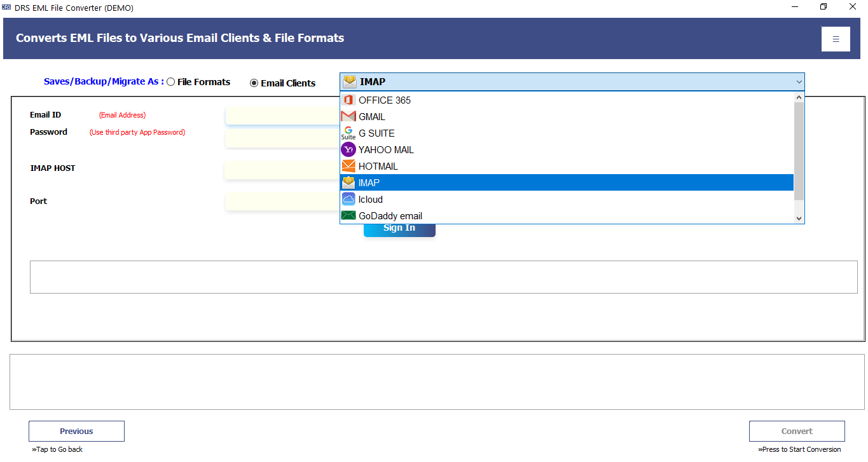Choose OFFICE 365 from the list
Viewport: 868px width, 462px height.
[567, 100]
